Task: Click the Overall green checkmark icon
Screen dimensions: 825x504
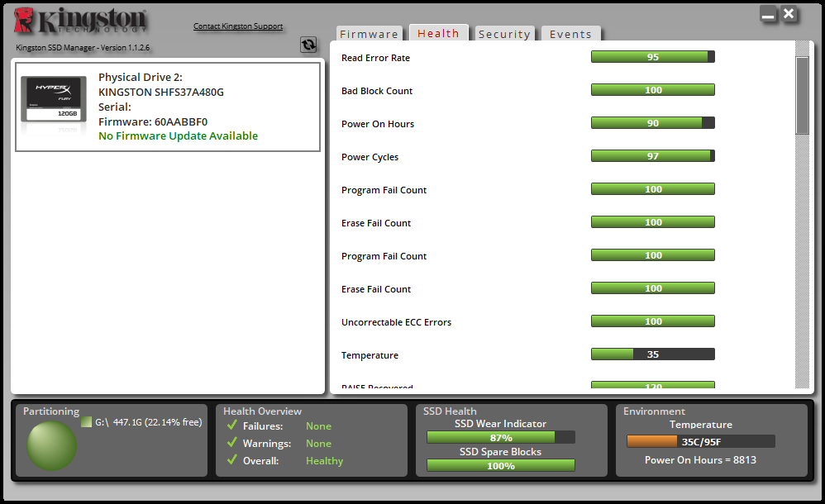Action: coord(232,460)
